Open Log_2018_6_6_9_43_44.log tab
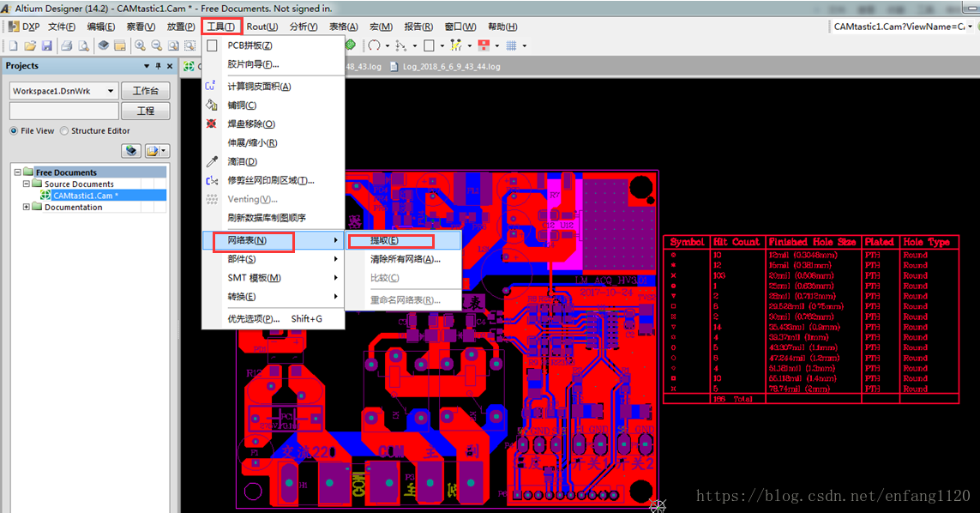980x513 pixels. click(445, 66)
